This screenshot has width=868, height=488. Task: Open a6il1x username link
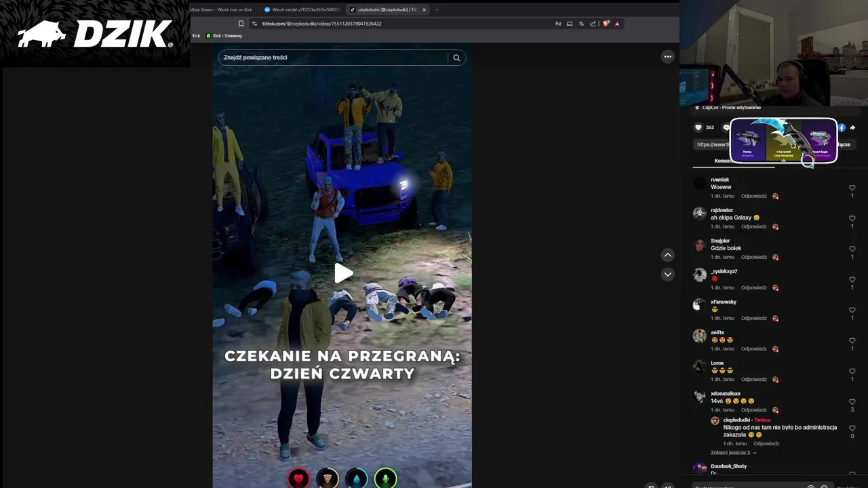[717, 333]
